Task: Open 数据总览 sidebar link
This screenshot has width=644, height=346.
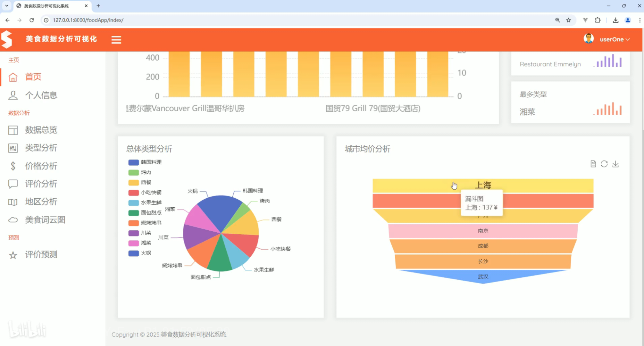Action: [41, 130]
